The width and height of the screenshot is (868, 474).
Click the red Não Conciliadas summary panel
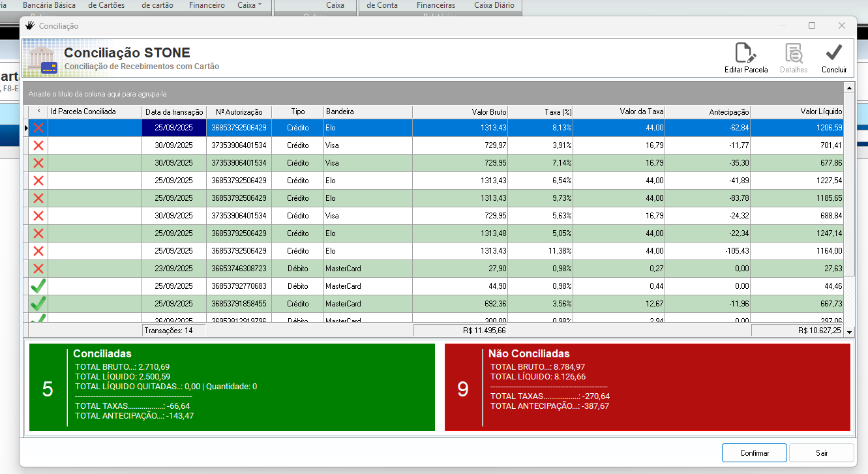coord(647,387)
